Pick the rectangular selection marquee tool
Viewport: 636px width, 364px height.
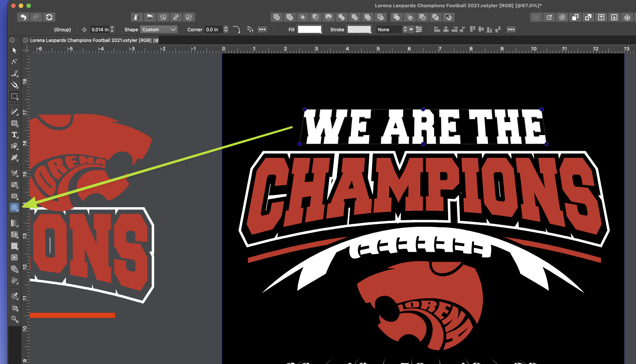(15, 96)
